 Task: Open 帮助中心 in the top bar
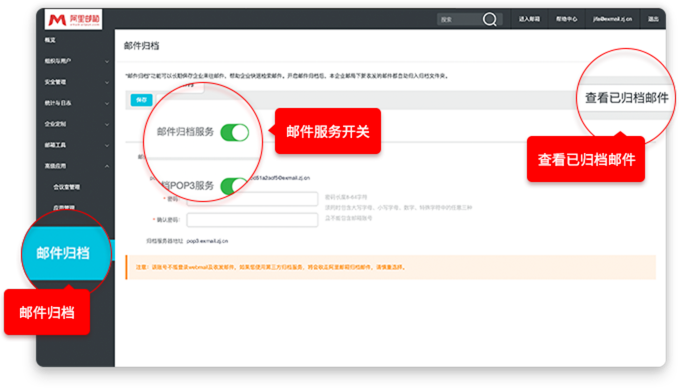[566, 19]
